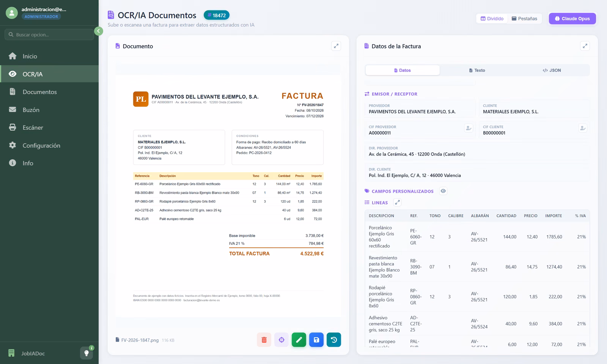Click the Claude Opus model button
The height and width of the screenshot is (364, 607).
tap(572, 19)
